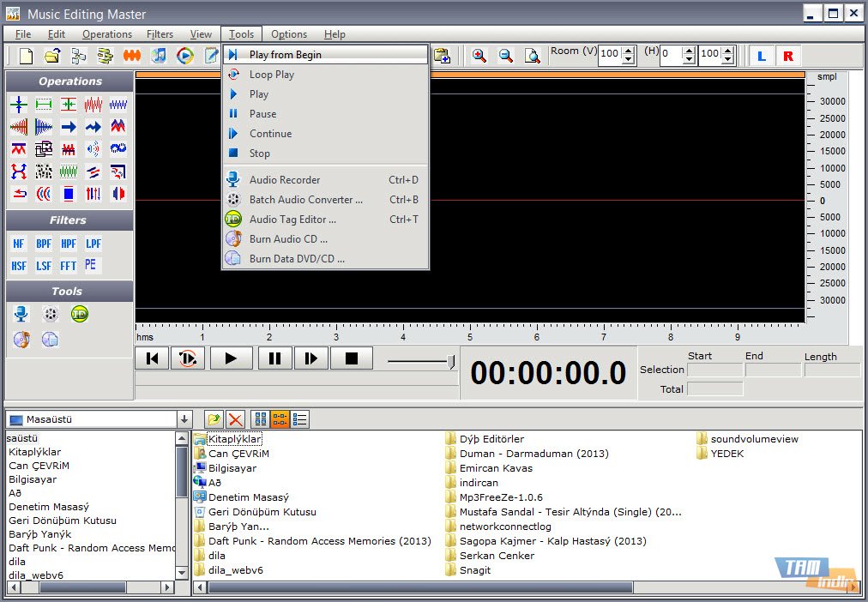Click the orange waveform toolbar icon
The width and height of the screenshot is (868, 602).
(x=132, y=56)
